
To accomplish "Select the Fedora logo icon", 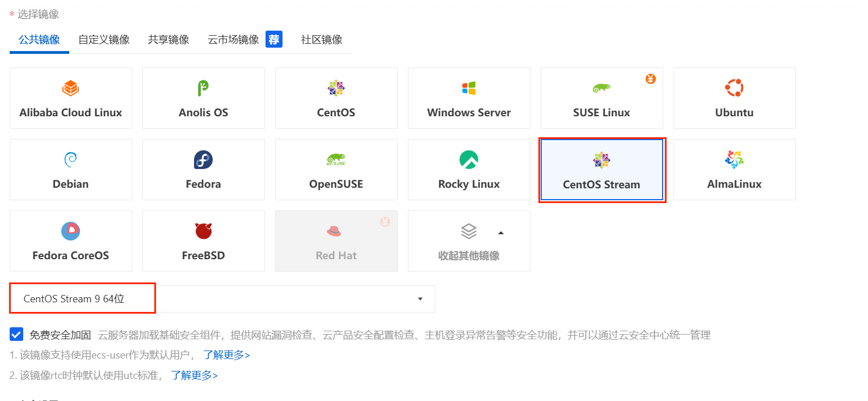I will coord(203,160).
